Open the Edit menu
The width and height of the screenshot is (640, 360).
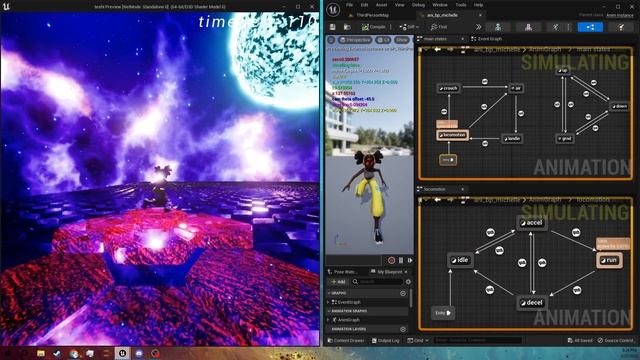(364, 5)
